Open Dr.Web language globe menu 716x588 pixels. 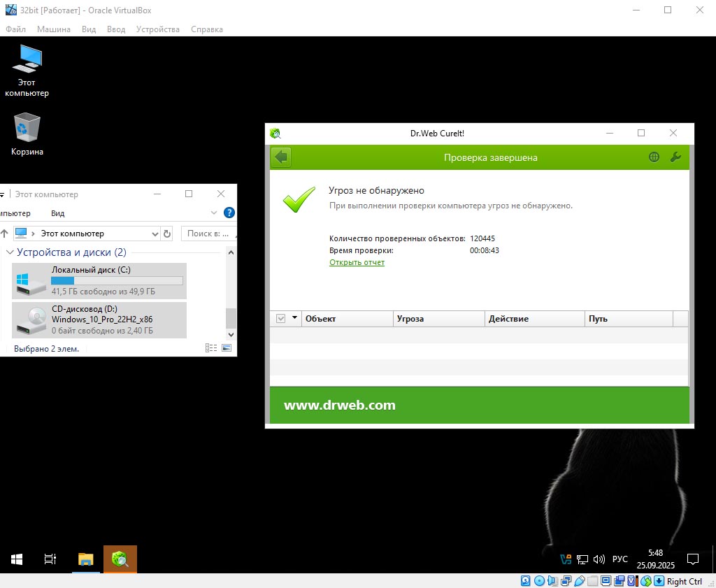click(654, 157)
